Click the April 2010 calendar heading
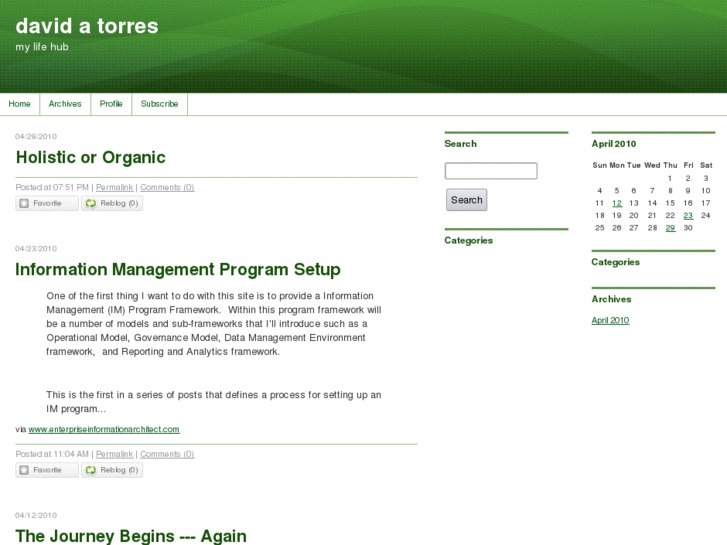Viewport: 727px width, 545px height. [x=614, y=144]
